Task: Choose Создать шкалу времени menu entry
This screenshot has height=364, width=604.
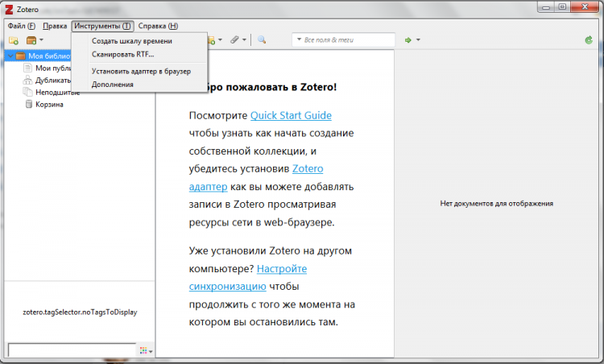Action: [131, 41]
